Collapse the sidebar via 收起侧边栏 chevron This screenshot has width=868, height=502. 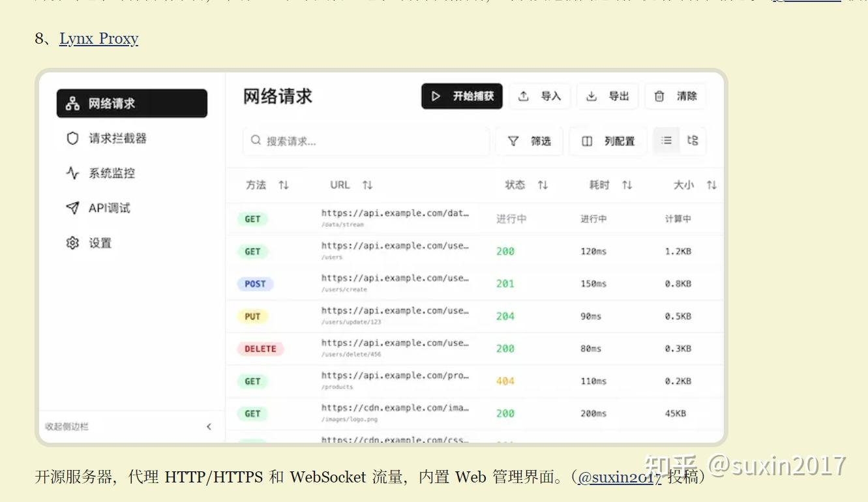point(209,426)
